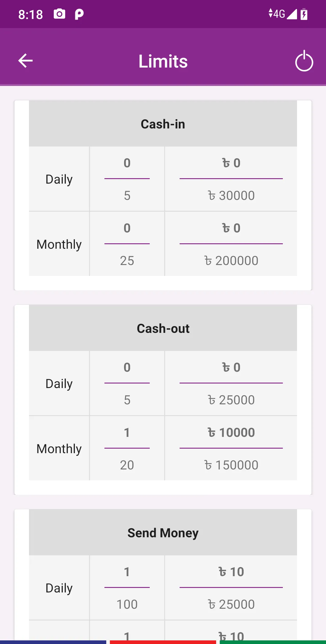
Task: Select the Send Money section header
Action: (x=163, y=533)
